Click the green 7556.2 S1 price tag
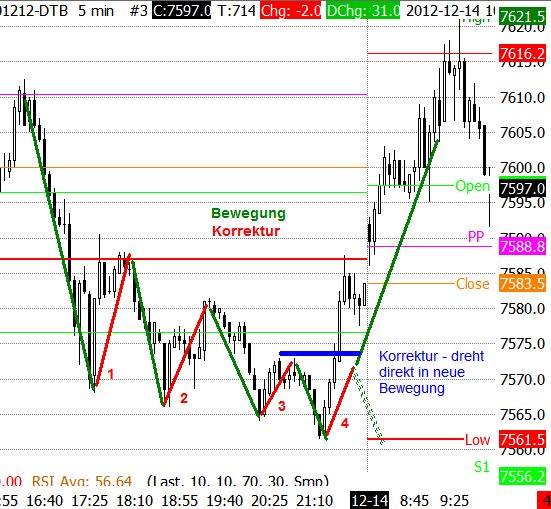 (522, 476)
